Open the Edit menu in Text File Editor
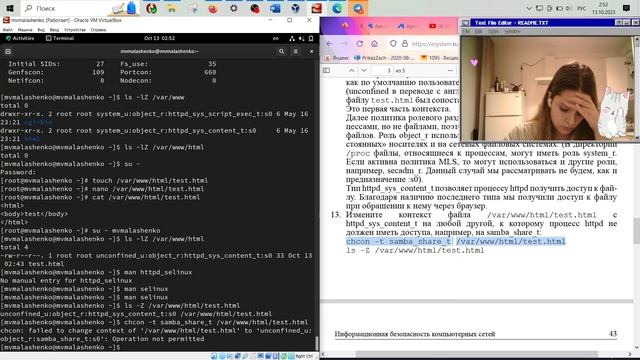Image resolution: width=640 pixels, height=360 pixels. pos(478,31)
